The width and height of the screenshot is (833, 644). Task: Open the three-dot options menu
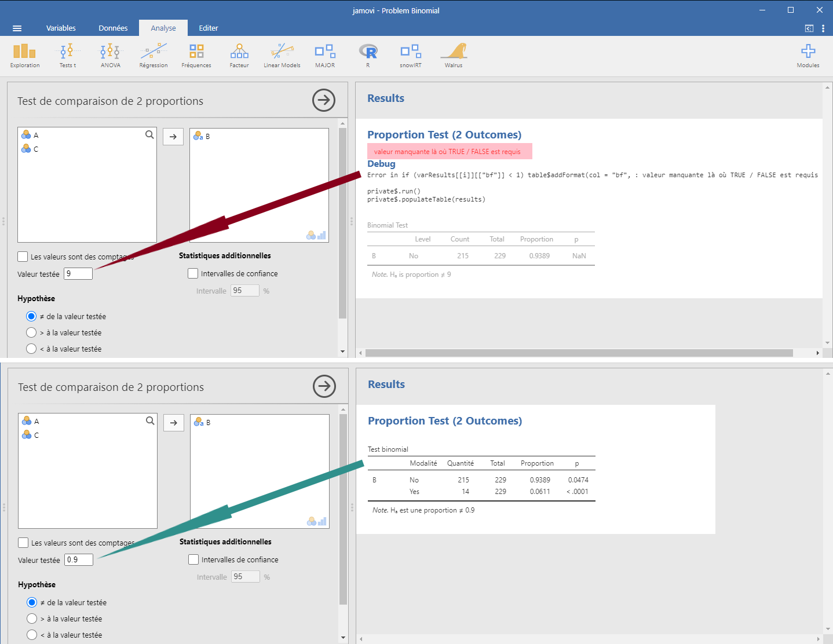823,28
